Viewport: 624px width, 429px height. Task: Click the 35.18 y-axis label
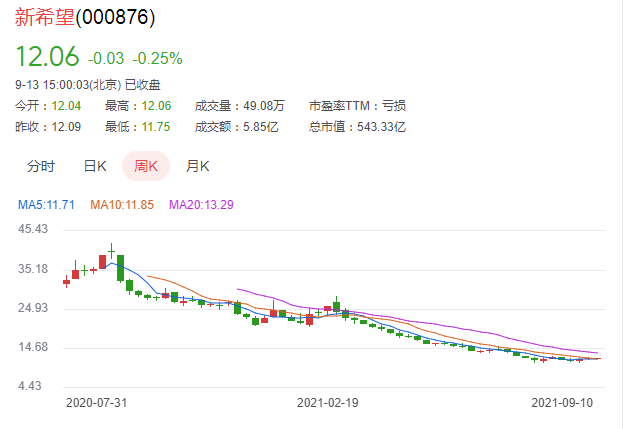click(x=33, y=269)
